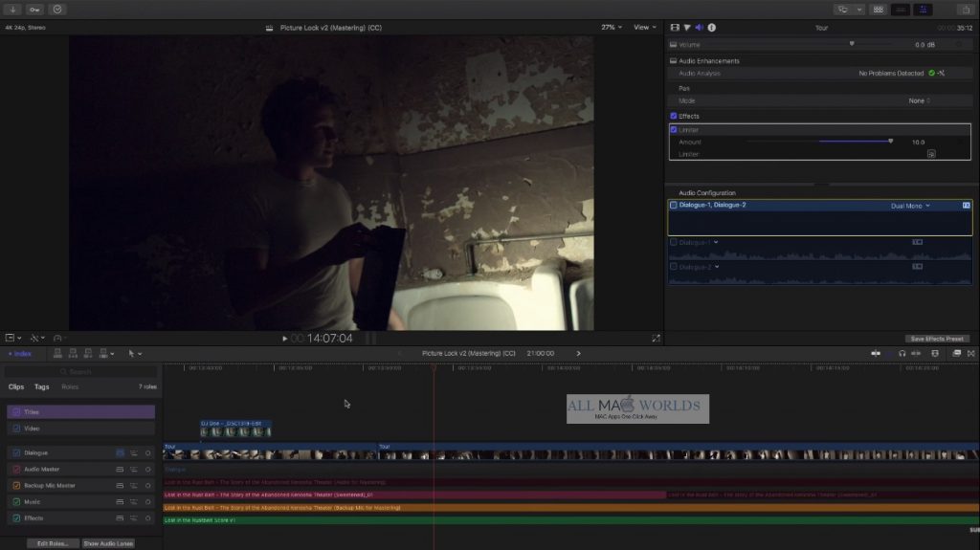
Task: Toggle the Backup Mic Master checkbox
Action: coord(16,486)
